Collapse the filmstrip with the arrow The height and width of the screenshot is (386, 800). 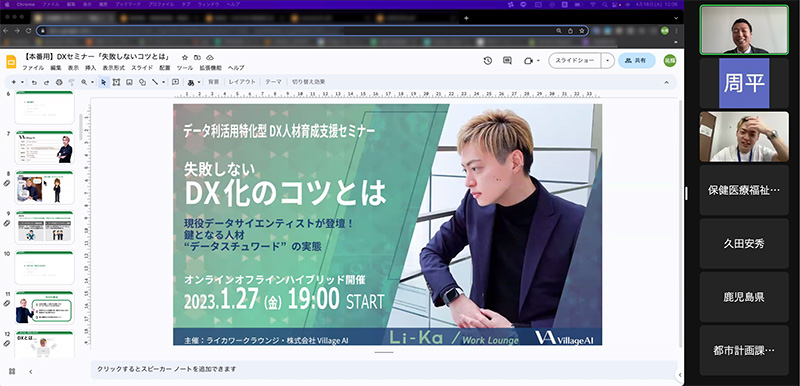pos(31,372)
